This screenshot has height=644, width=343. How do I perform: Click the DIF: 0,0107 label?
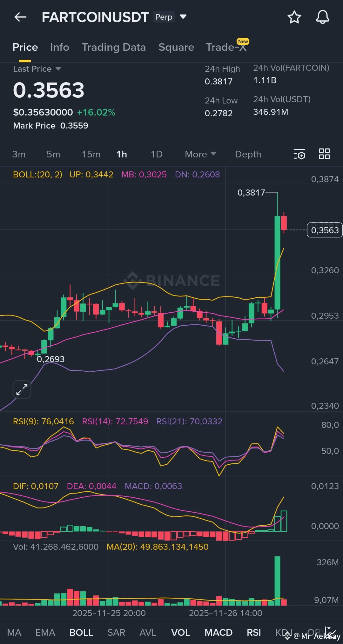point(36,486)
